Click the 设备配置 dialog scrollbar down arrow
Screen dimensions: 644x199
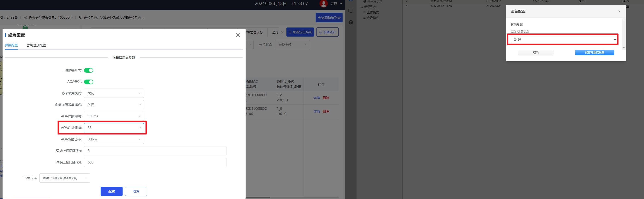click(x=624, y=48)
